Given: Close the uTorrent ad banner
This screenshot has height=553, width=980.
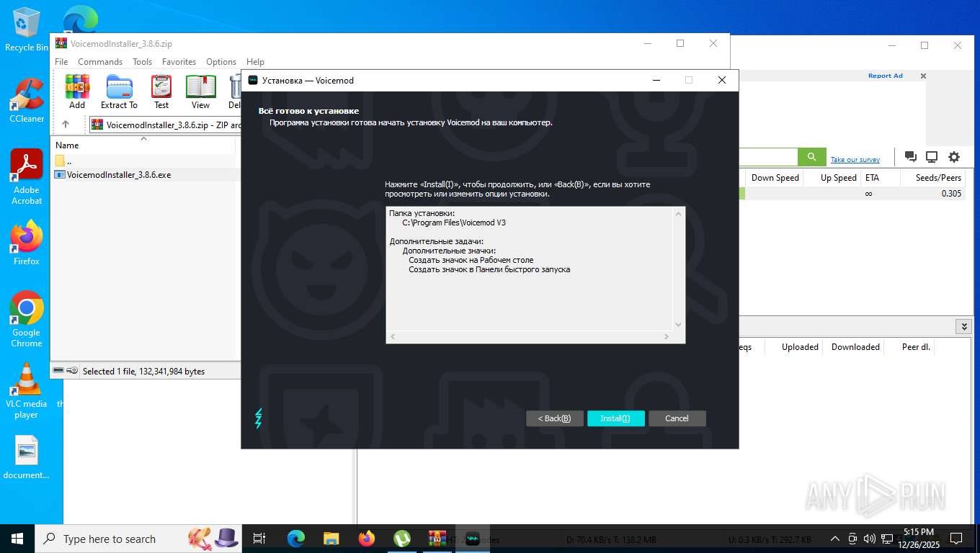Looking at the screenshot, I should 923,76.
